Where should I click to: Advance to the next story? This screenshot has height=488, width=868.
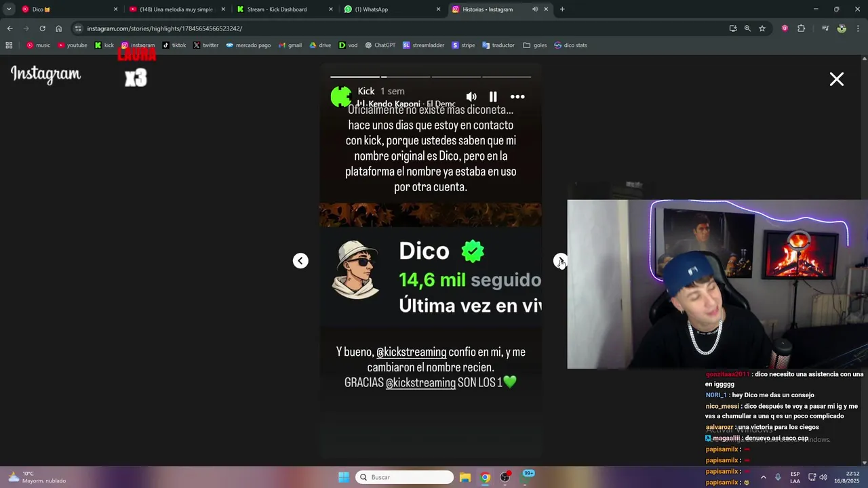(560, 261)
